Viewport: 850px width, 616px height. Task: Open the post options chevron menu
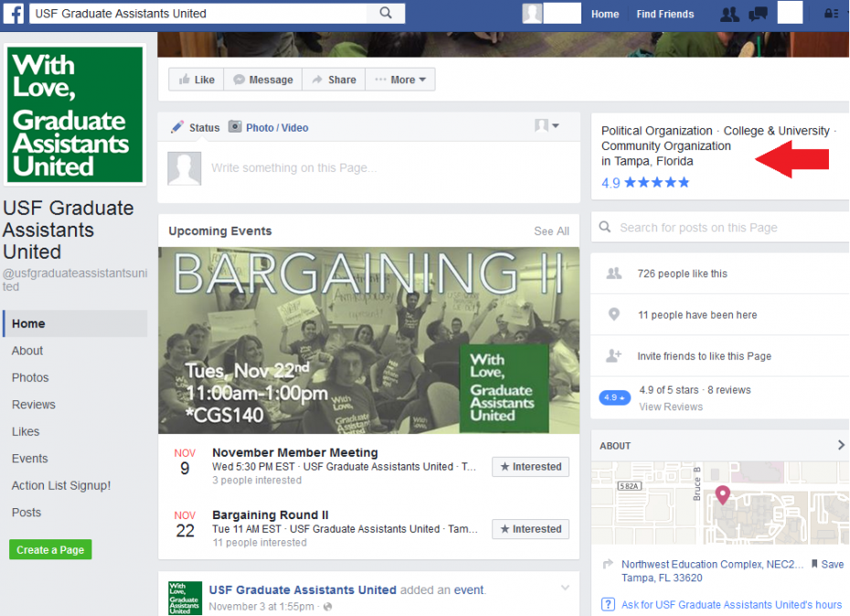click(565, 588)
